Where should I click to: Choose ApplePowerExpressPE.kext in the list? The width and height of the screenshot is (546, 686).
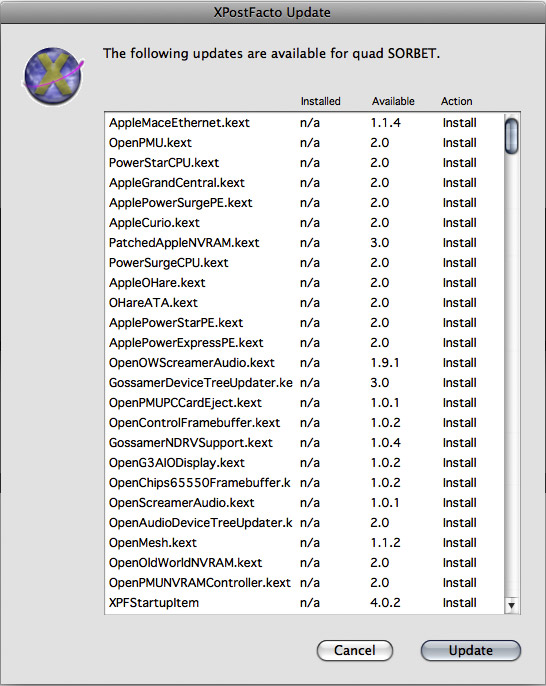[304, 343]
